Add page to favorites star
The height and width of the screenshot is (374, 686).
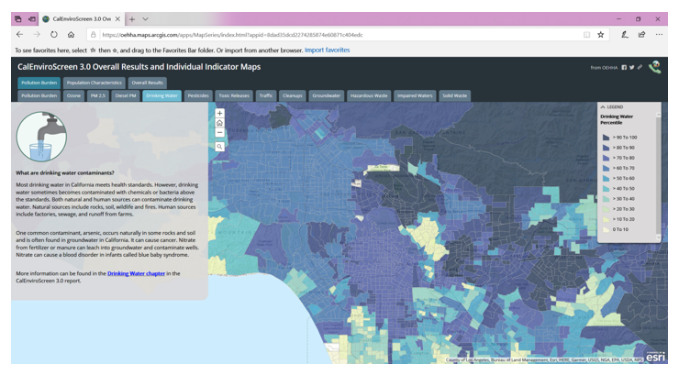(x=601, y=35)
